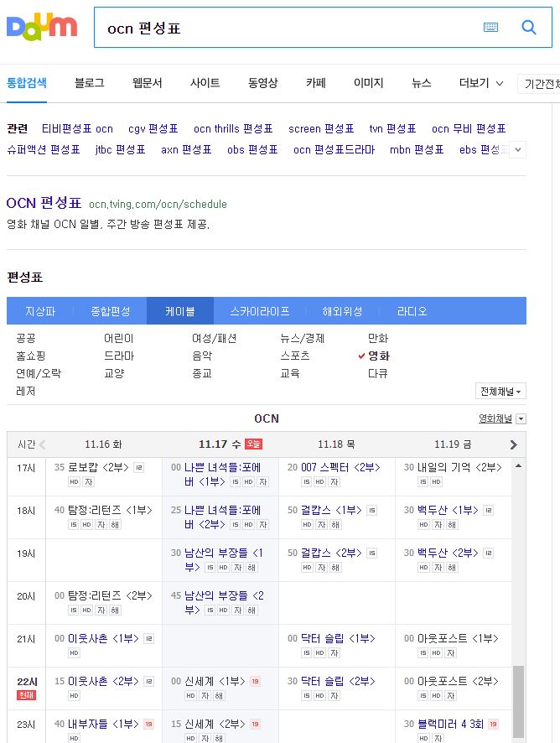This screenshot has width=560, height=743.
Task: Open the OCN 편성표 result title
Action: (x=44, y=203)
